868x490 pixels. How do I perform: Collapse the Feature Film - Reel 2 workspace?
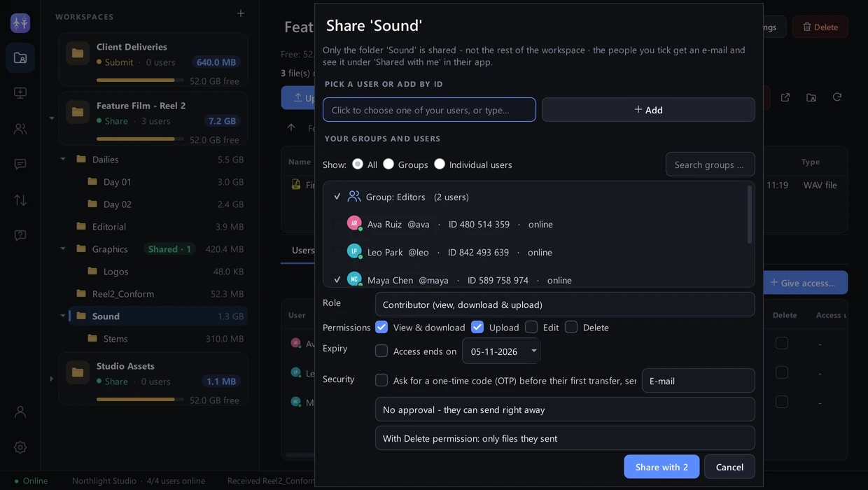pos(51,118)
